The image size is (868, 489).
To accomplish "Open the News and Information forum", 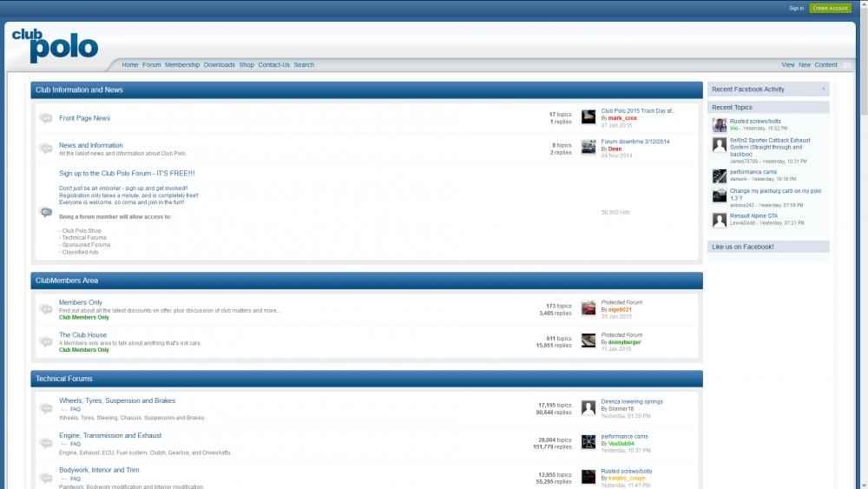I will [x=91, y=145].
